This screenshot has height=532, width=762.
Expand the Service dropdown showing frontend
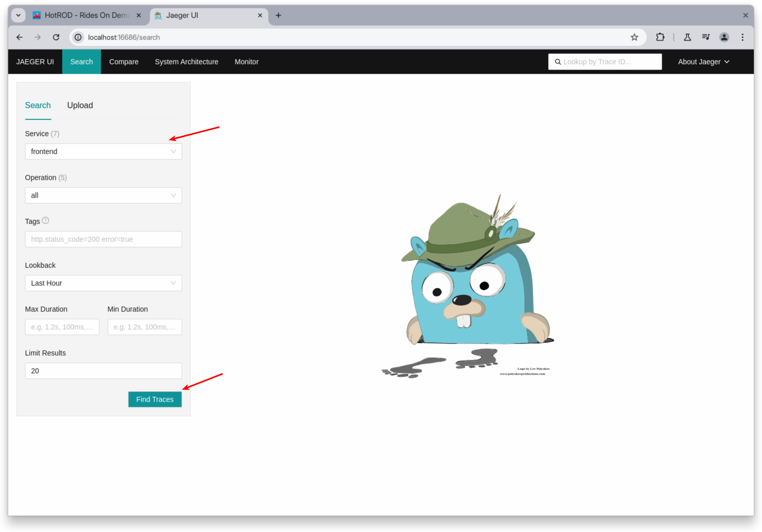(103, 151)
